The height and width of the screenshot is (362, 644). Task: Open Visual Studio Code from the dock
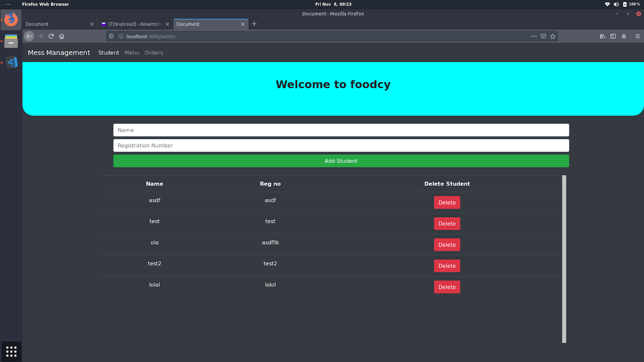(11, 62)
